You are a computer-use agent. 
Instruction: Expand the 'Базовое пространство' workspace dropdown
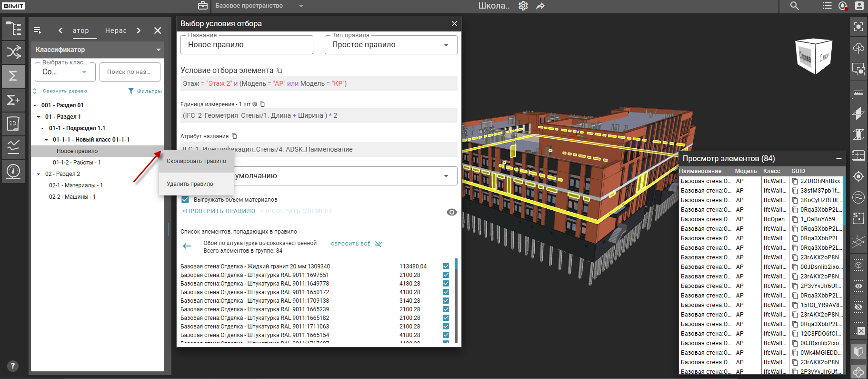pyautogui.click(x=300, y=6)
